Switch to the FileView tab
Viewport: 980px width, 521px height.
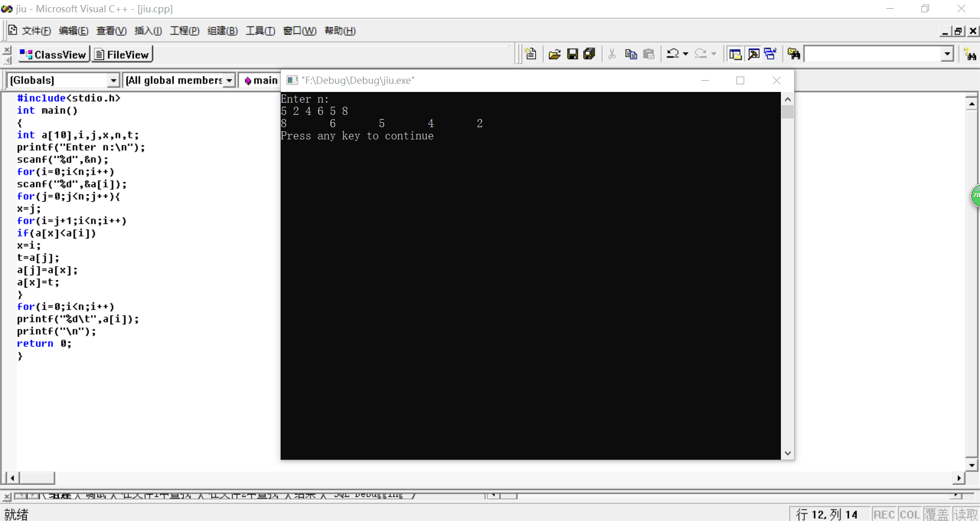coord(122,54)
